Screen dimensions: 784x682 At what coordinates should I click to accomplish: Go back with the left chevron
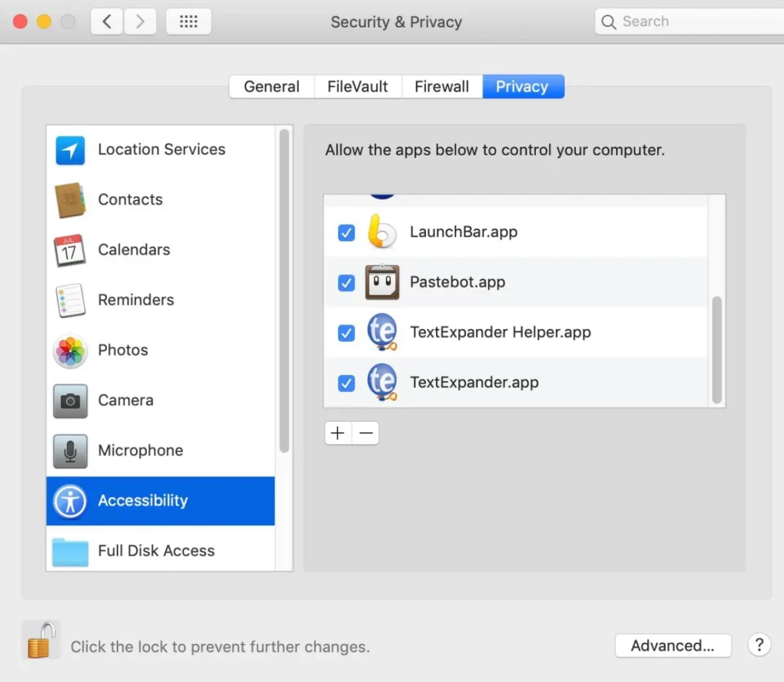pos(107,22)
